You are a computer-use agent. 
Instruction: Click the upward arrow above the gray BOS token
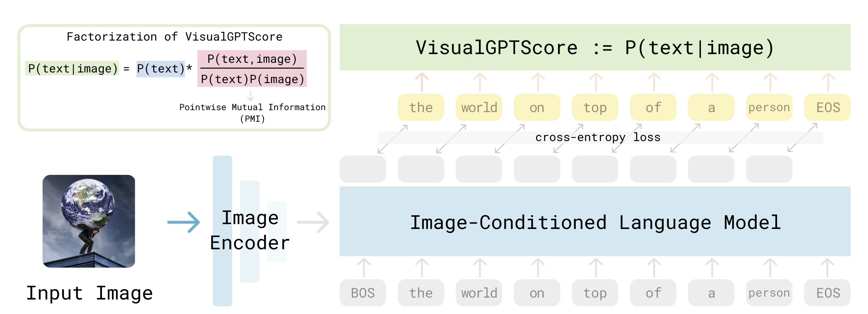pos(364,268)
